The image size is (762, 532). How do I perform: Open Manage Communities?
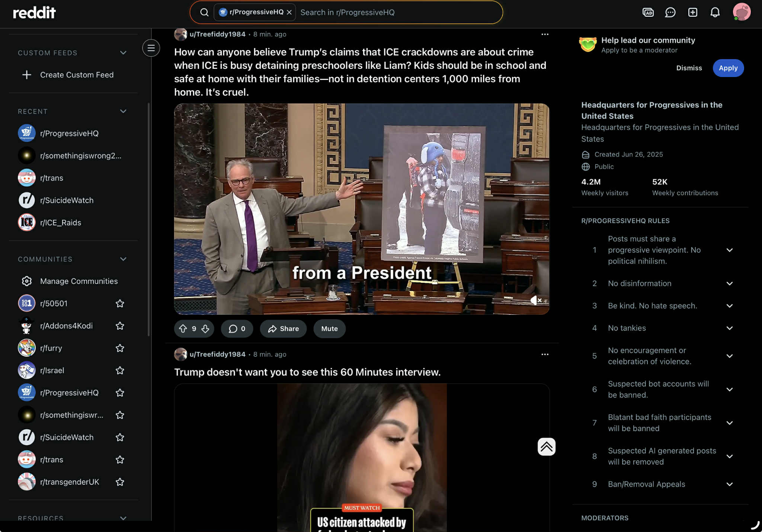79,281
